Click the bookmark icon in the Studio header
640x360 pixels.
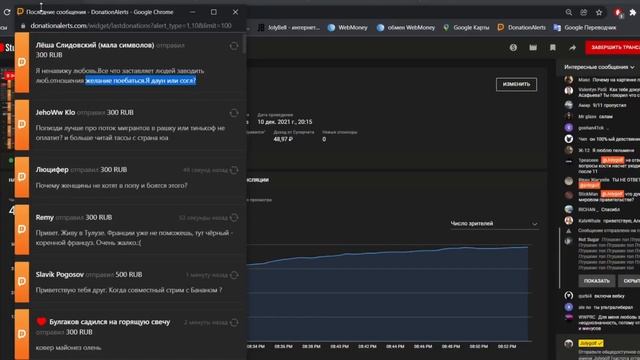point(553,48)
